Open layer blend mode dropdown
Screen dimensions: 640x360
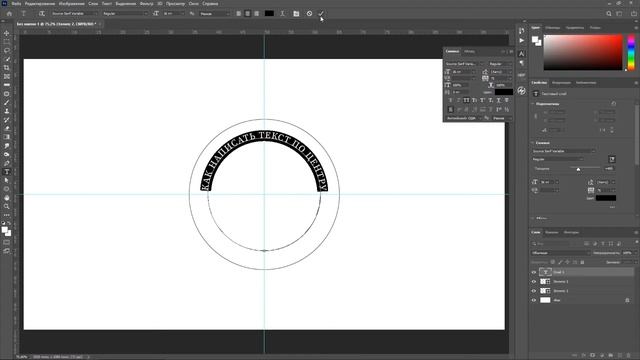tap(561, 253)
